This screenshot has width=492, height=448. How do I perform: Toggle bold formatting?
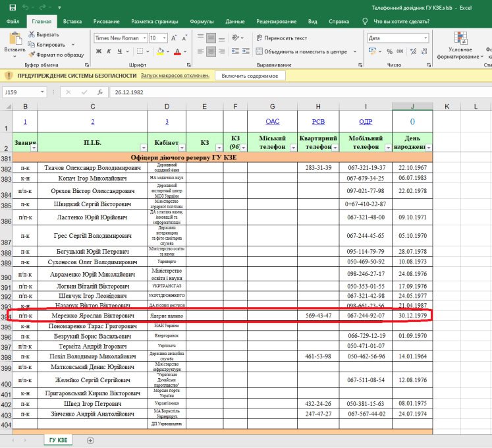tap(98, 51)
